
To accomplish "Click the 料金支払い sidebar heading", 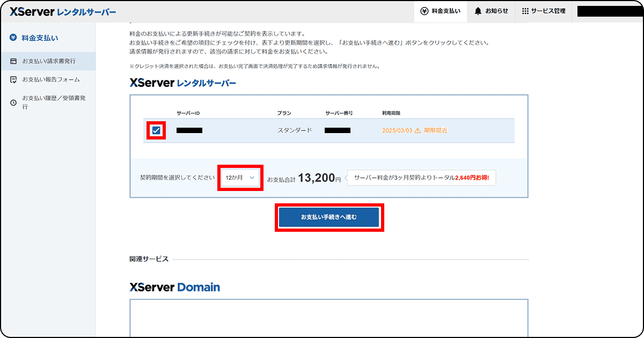I will click(x=40, y=38).
